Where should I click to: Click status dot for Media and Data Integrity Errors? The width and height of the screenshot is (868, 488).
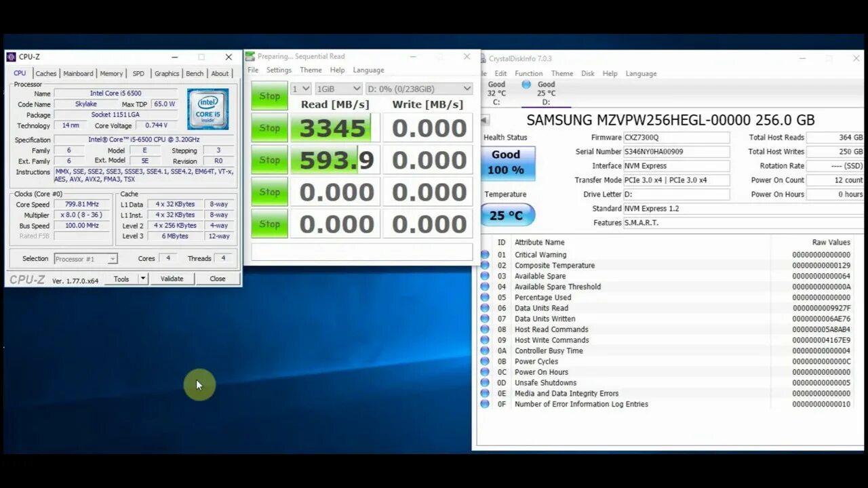tap(485, 393)
